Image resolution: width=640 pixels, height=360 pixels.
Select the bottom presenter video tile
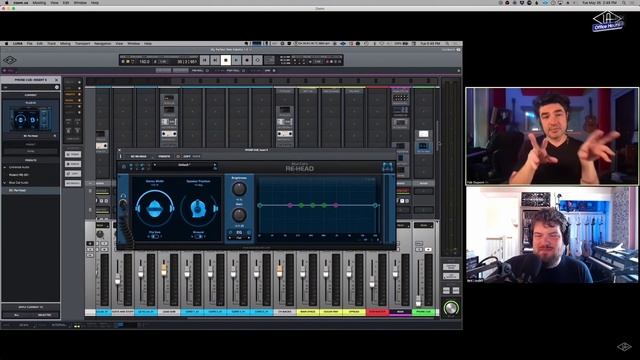552,235
